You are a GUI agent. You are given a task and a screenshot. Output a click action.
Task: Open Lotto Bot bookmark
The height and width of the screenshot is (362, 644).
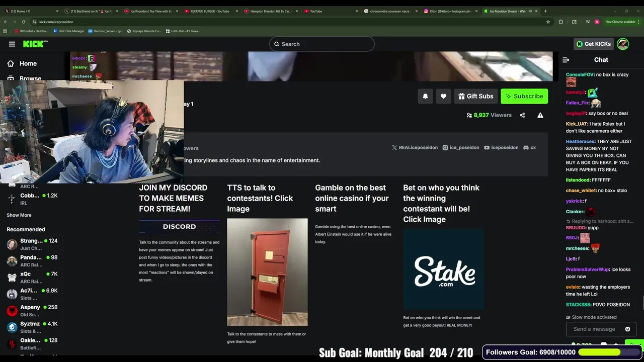point(183,31)
